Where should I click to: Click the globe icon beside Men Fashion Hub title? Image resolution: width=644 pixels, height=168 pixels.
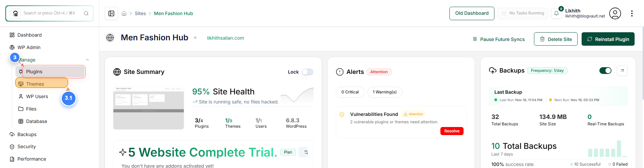[110, 38]
